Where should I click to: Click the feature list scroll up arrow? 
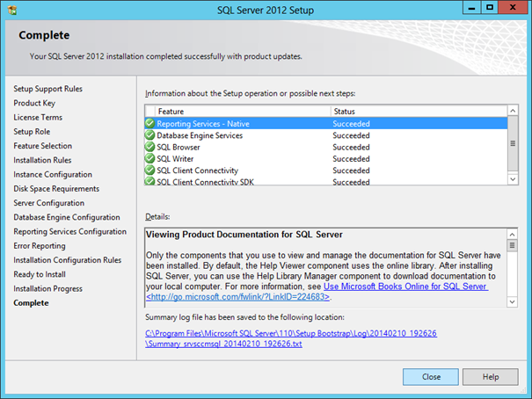(x=513, y=111)
